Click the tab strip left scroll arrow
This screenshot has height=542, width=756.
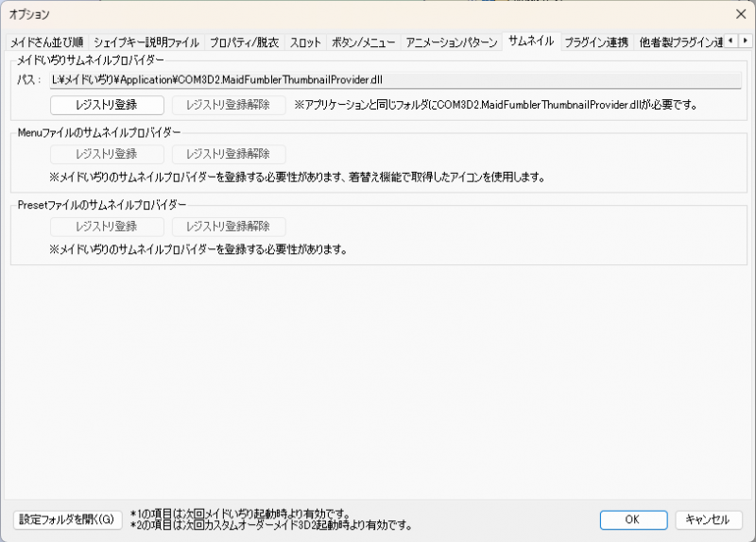pyautogui.click(x=730, y=41)
